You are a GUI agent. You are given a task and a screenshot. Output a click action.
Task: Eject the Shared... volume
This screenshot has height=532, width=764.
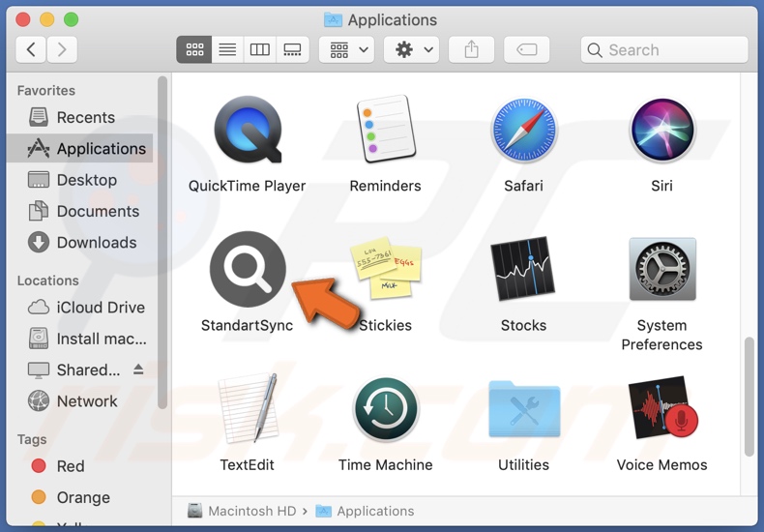(x=138, y=369)
